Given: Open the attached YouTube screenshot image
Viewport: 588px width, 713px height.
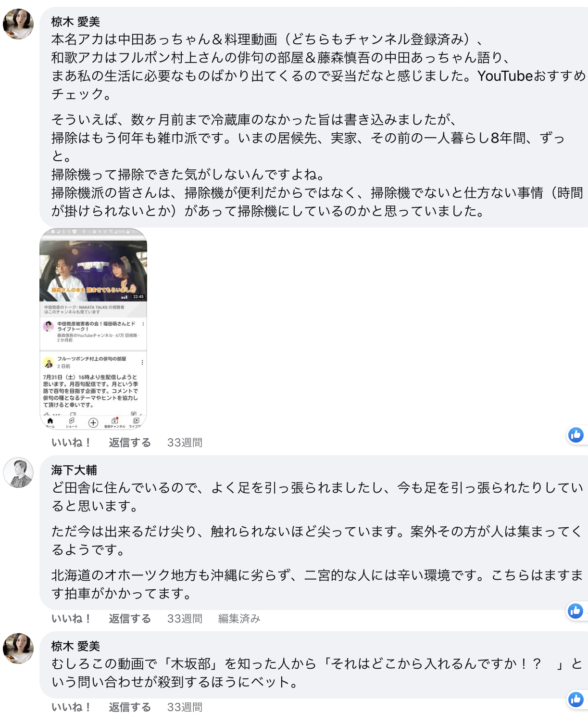Looking at the screenshot, I should click(x=93, y=329).
